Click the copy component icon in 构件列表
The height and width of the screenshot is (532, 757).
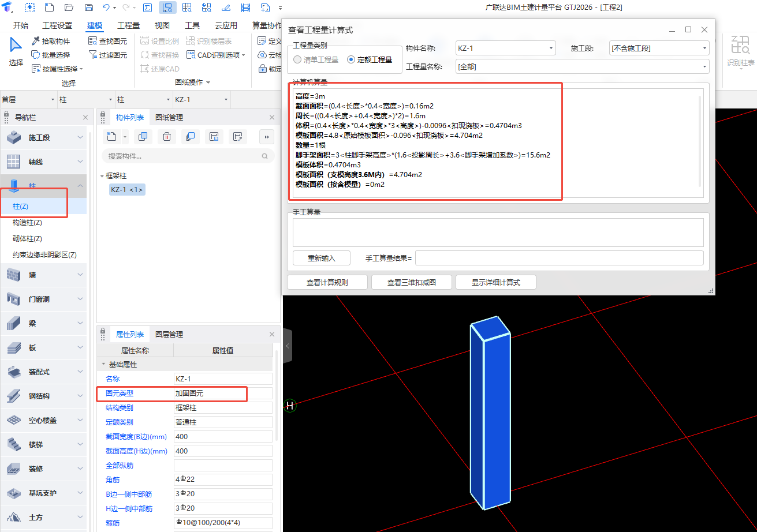pyautogui.click(x=143, y=136)
